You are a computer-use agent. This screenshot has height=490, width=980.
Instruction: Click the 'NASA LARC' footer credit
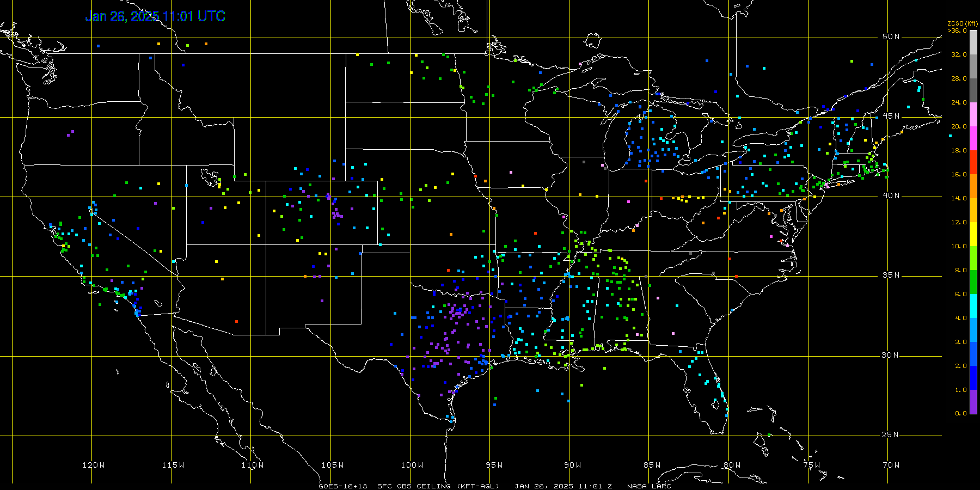coord(649,486)
